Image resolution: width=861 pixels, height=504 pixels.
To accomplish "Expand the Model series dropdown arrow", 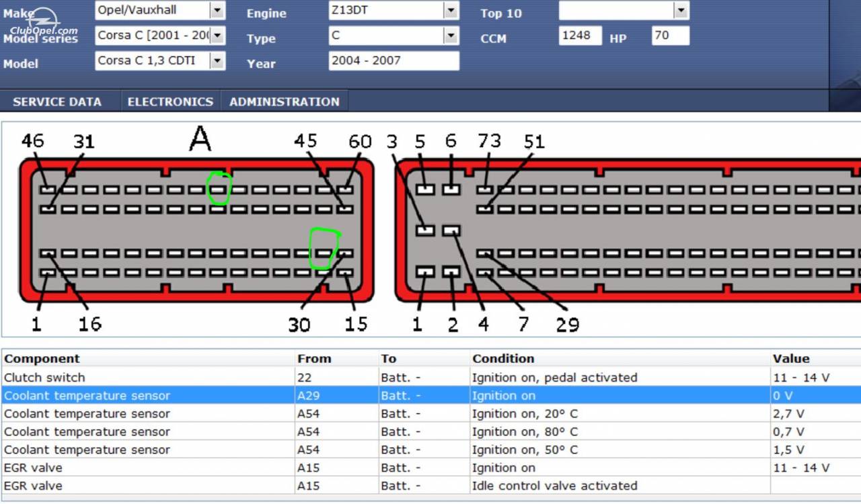I will (217, 36).
